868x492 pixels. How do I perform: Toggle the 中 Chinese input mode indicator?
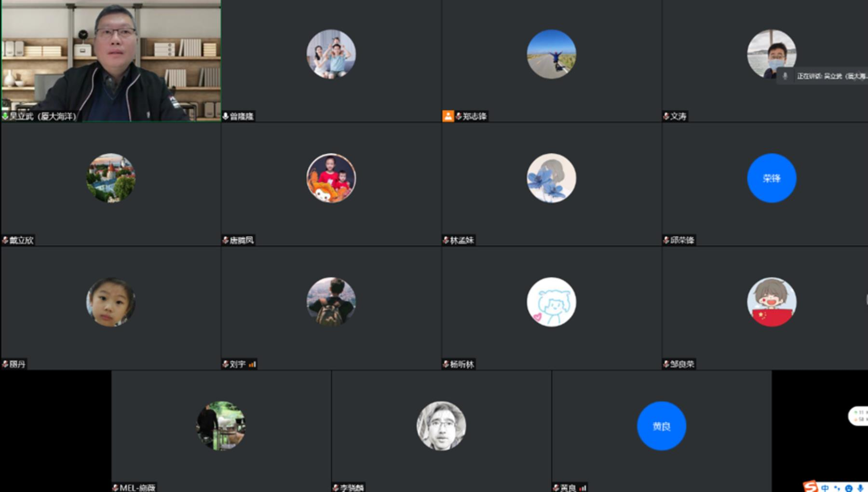tap(825, 488)
